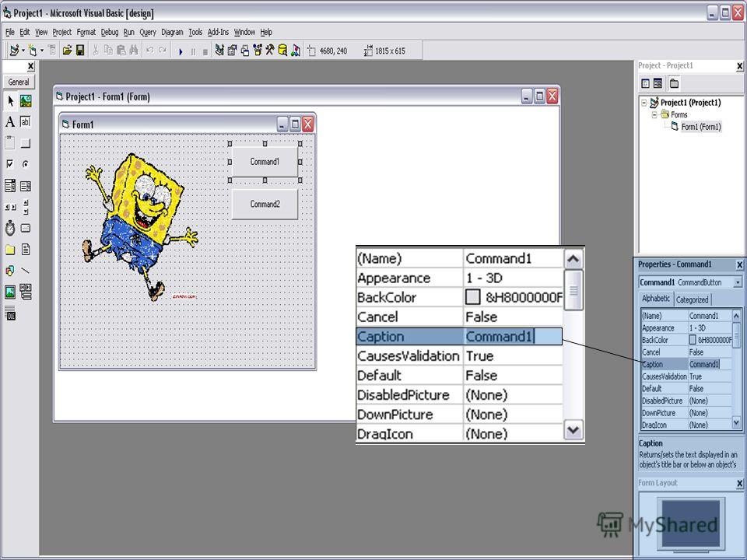Select Form1 (Form1) in the project tree

point(701,127)
